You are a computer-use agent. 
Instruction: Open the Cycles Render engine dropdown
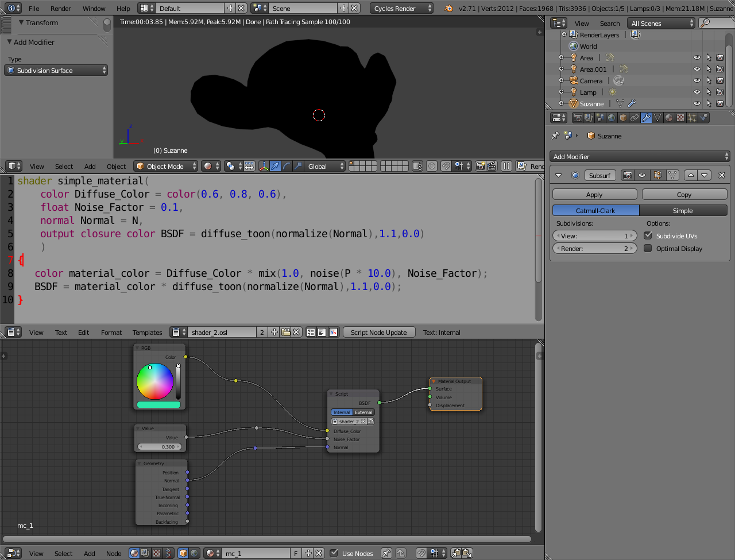click(x=401, y=8)
